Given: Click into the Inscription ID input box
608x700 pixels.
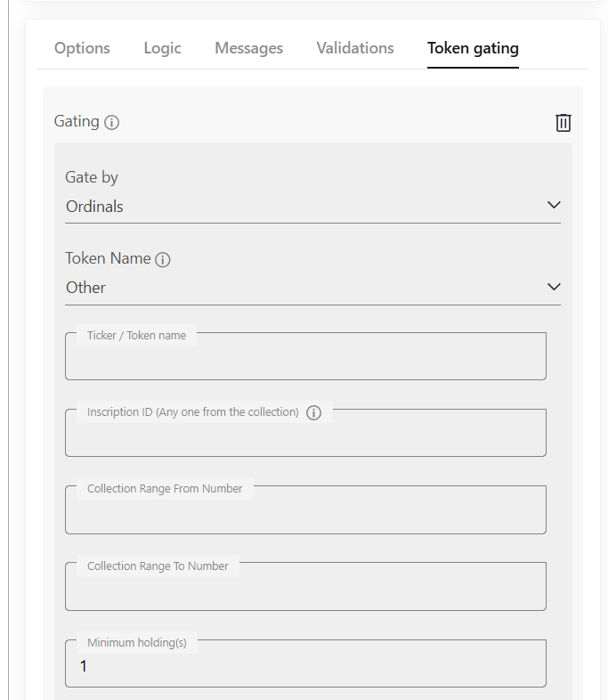Looking at the screenshot, I should click(x=305, y=433).
